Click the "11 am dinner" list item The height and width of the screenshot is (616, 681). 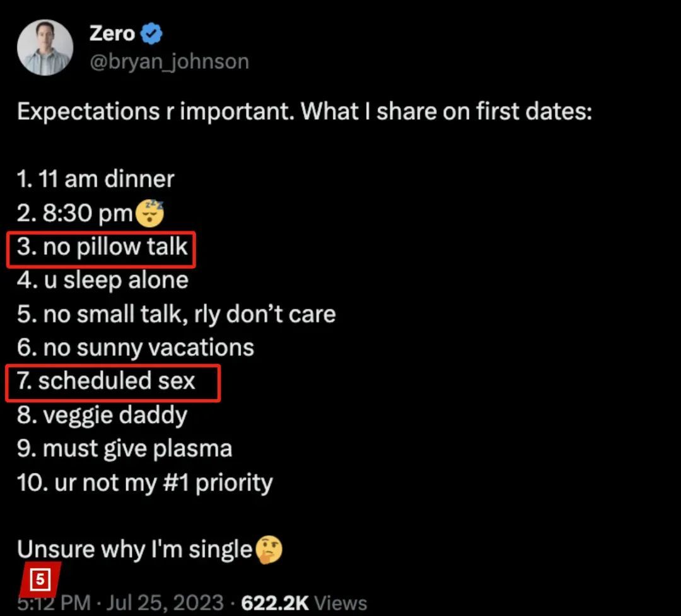[x=96, y=179]
